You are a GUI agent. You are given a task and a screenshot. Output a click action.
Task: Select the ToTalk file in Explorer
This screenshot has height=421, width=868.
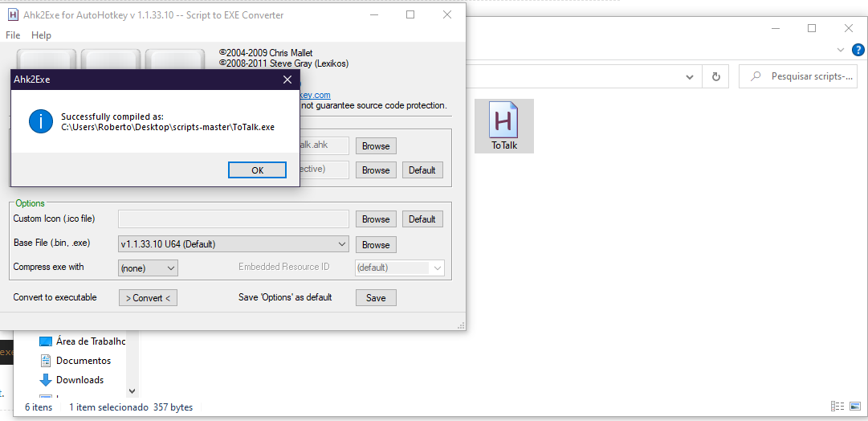504,126
